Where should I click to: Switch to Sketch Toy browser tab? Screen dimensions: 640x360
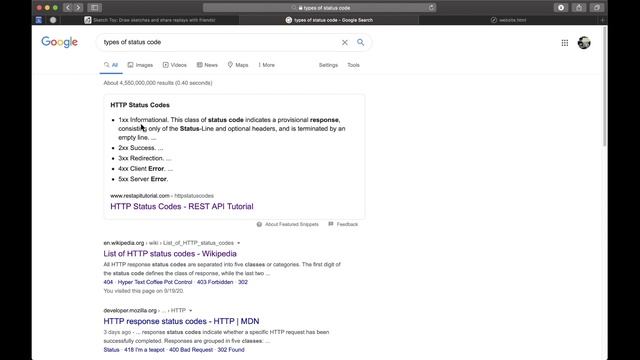(x=150, y=20)
